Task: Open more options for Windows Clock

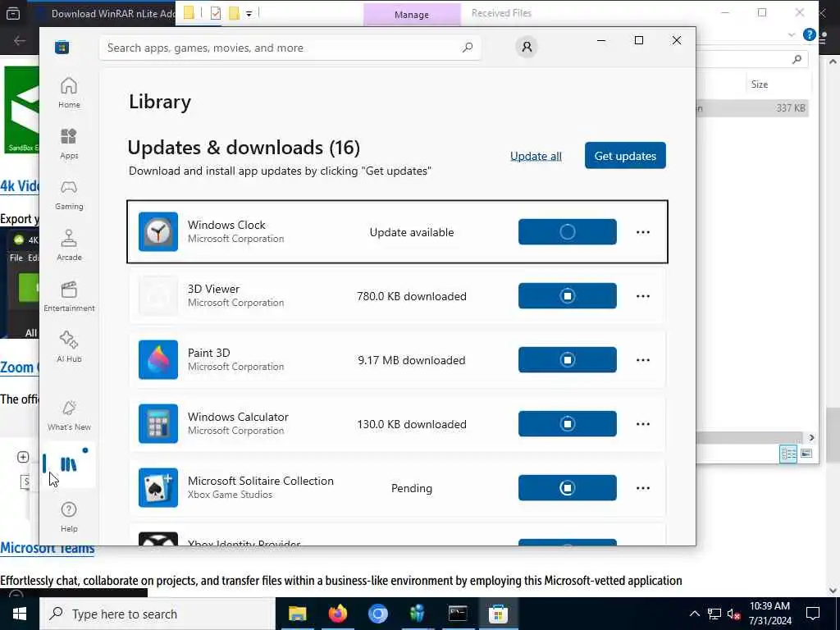Action: point(643,232)
